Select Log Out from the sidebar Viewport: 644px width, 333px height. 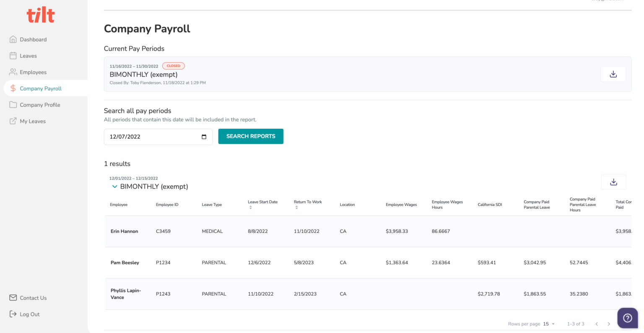click(13, 314)
